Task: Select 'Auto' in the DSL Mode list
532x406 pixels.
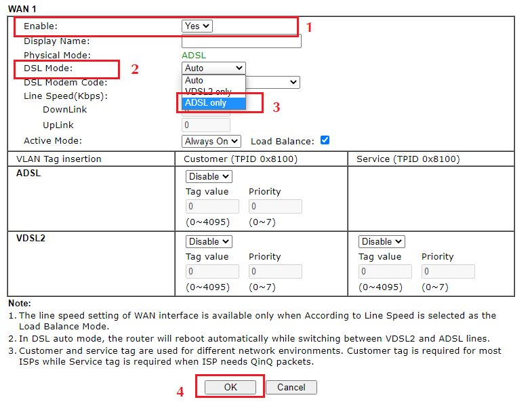Action: (x=195, y=81)
